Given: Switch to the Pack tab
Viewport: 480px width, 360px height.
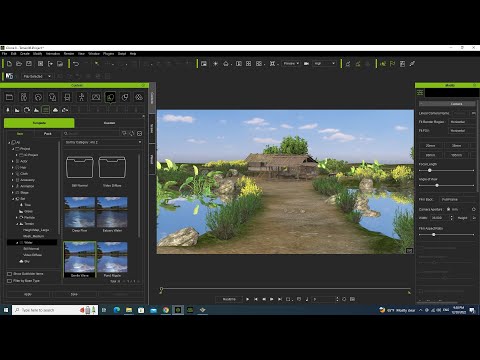Looking at the screenshot, I should pos(48,134).
